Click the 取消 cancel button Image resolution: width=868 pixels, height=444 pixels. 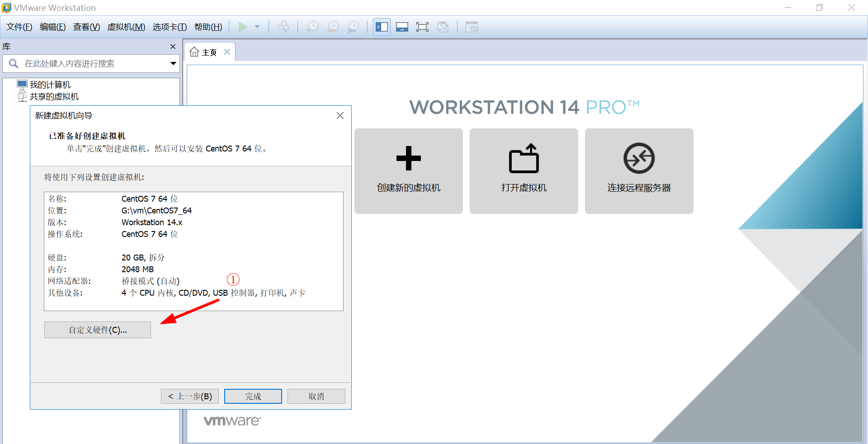coord(316,397)
